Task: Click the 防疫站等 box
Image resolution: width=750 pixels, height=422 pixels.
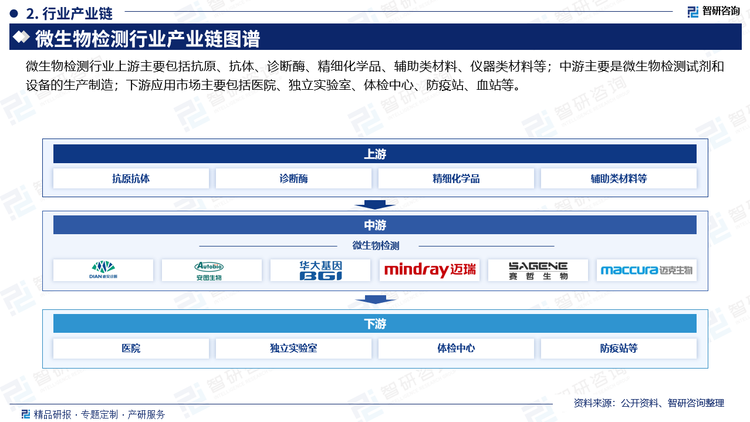Action: [x=618, y=348]
